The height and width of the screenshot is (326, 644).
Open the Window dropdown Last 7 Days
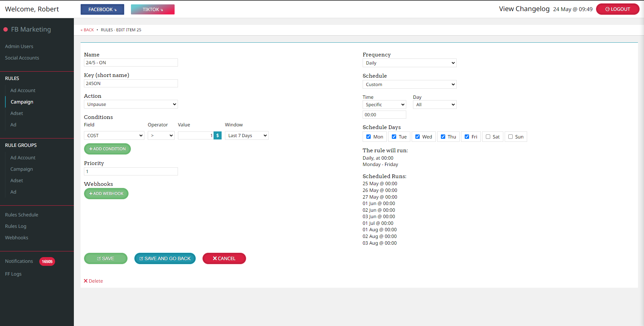(246, 135)
